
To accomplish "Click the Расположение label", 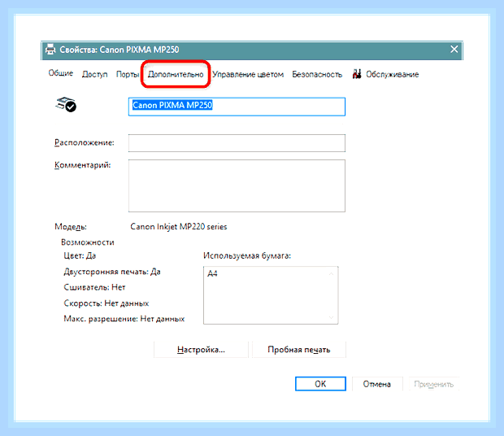I will 85,143.
